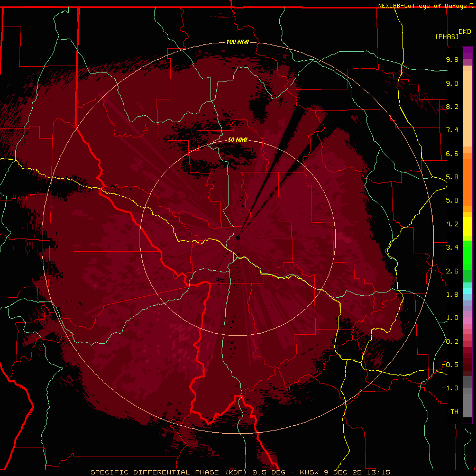
Task: Click the 2.6 value on color scale
Action: (x=452, y=271)
